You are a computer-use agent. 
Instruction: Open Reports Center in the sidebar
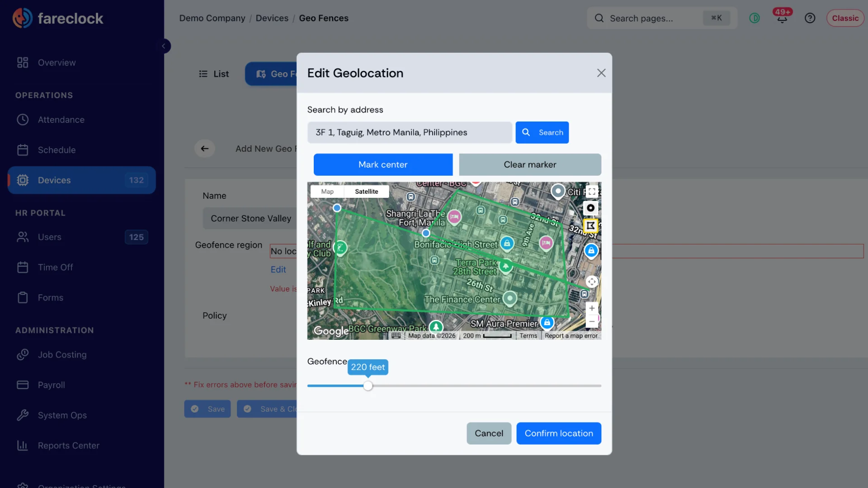(x=81, y=446)
